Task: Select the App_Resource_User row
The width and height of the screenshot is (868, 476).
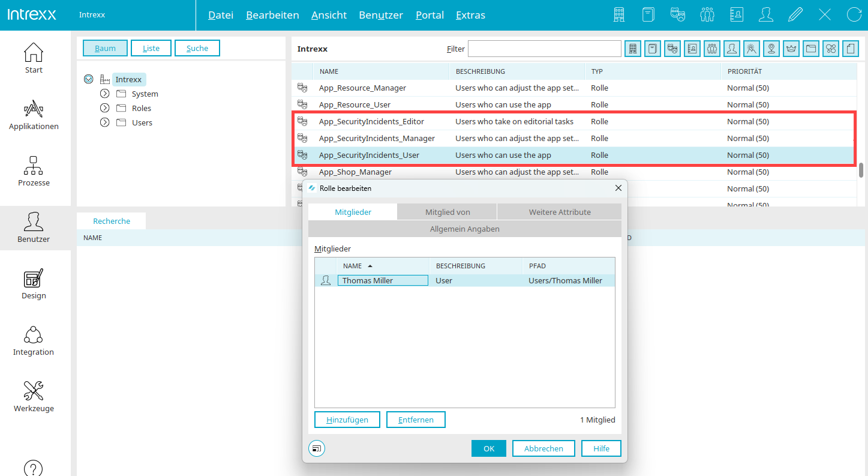Action: [x=575, y=104]
